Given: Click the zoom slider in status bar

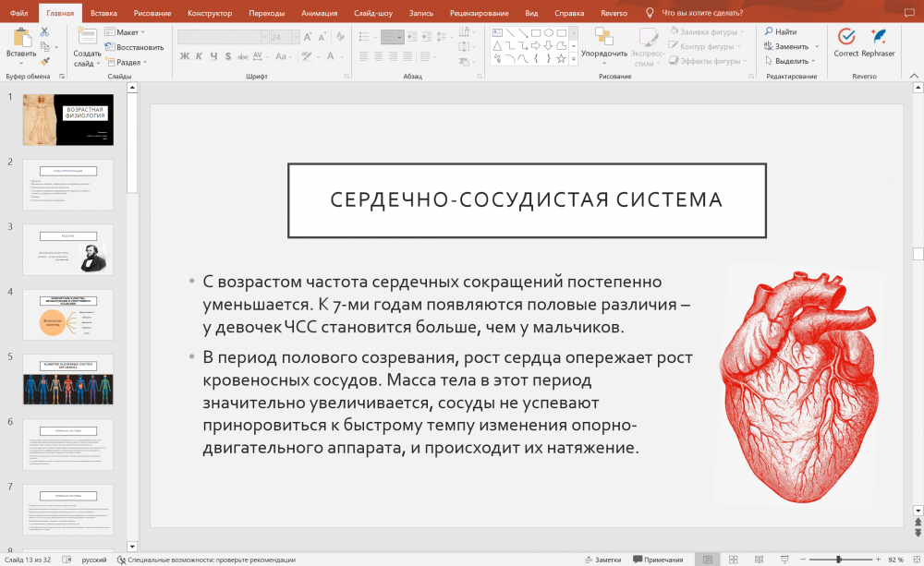Looking at the screenshot, I should click(x=838, y=560).
